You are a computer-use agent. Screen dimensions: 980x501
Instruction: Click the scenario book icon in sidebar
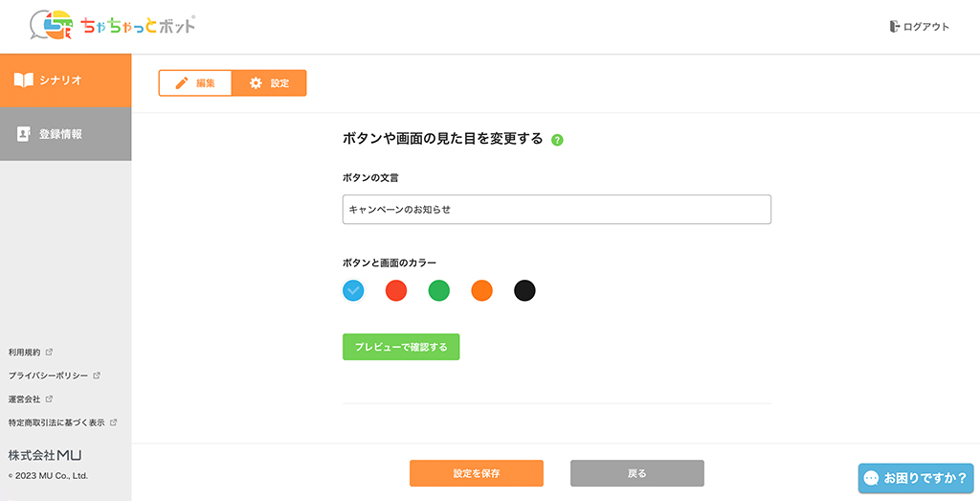[x=24, y=80]
